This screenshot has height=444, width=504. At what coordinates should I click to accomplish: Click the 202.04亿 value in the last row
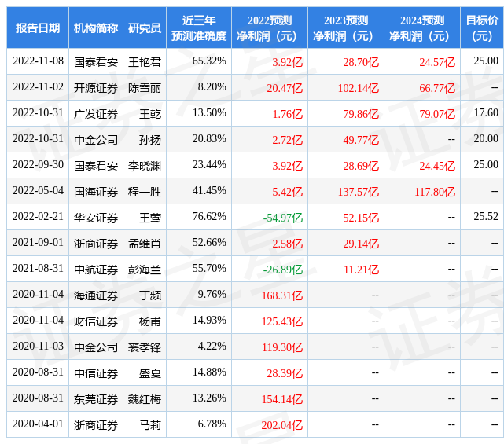coord(282,425)
